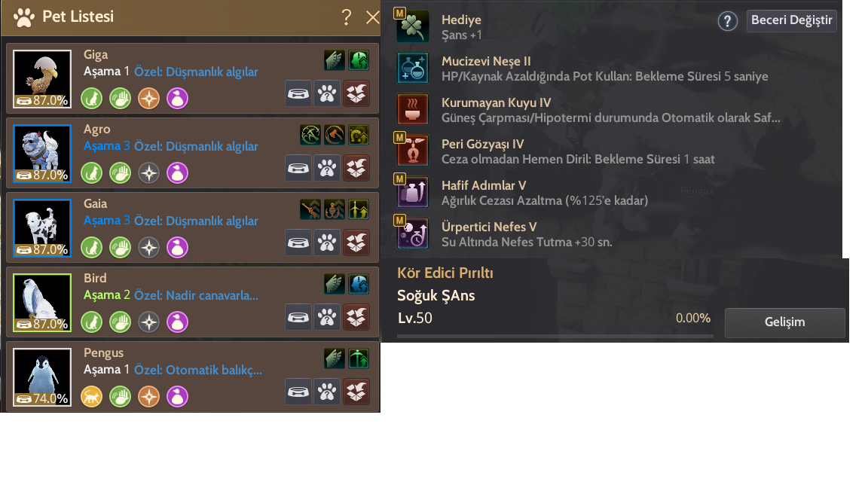The image size is (868, 488).
Task: Toggle Bird's purple loot bag circle
Action: pos(178,322)
